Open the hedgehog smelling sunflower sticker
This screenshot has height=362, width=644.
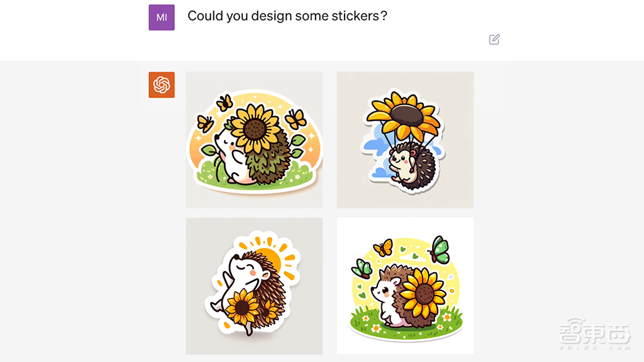pos(254,140)
